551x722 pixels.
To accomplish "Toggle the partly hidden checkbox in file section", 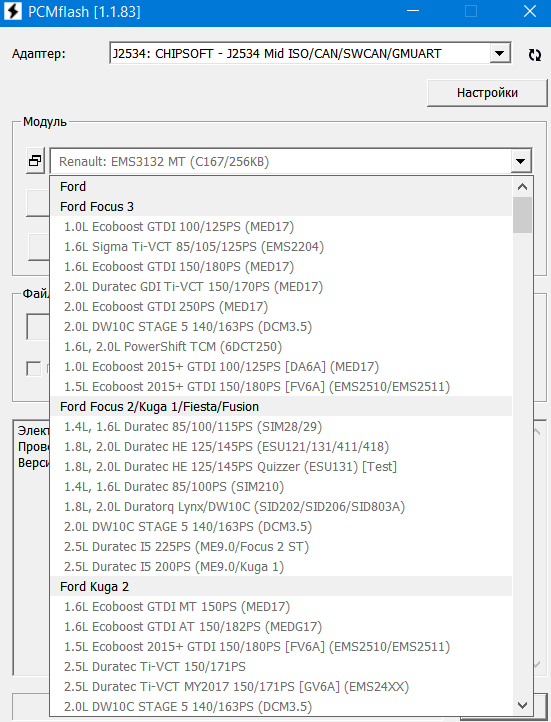I will [x=34, y=369].
